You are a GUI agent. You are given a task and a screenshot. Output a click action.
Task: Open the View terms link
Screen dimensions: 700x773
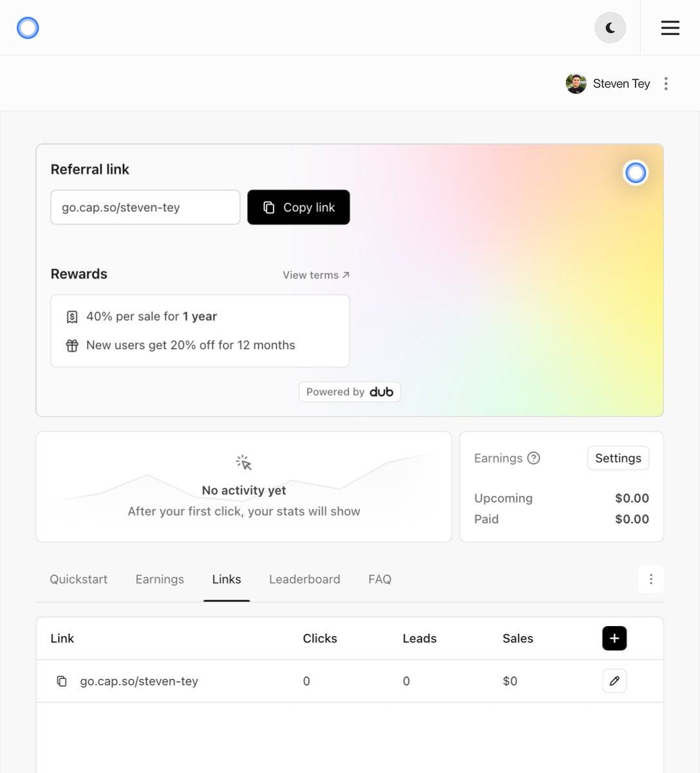coord(316,275)
